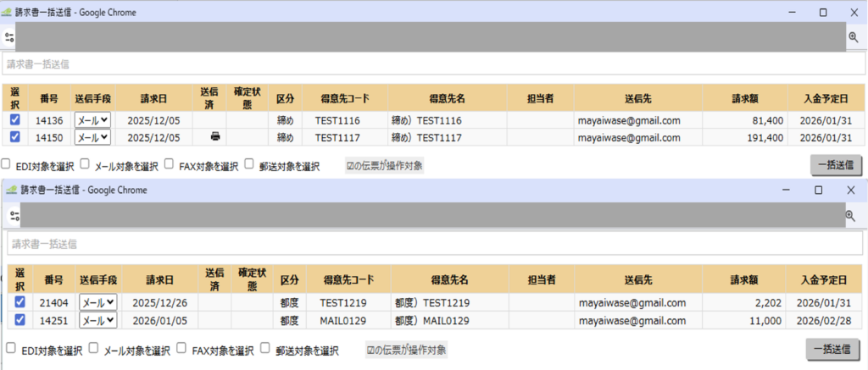
Task: Click the printer icon in row 14150
Action: pos(215,136)
